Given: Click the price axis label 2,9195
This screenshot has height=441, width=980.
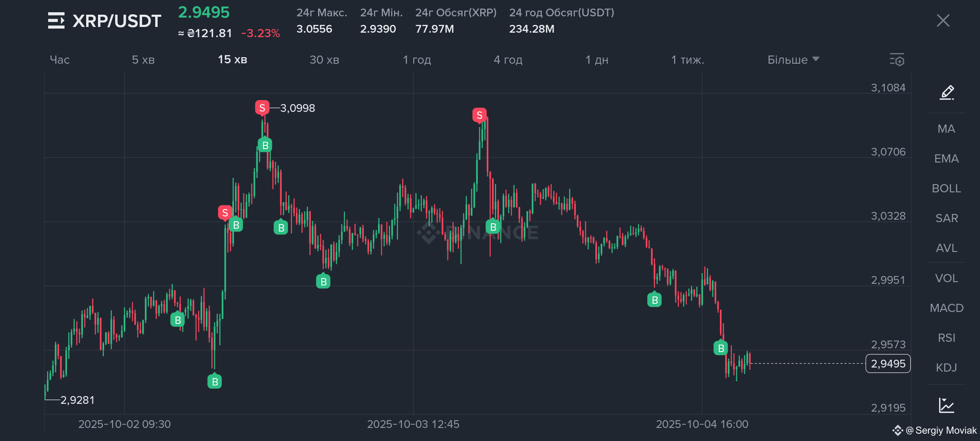Looking at the screenshot, I should click(888, 408).
